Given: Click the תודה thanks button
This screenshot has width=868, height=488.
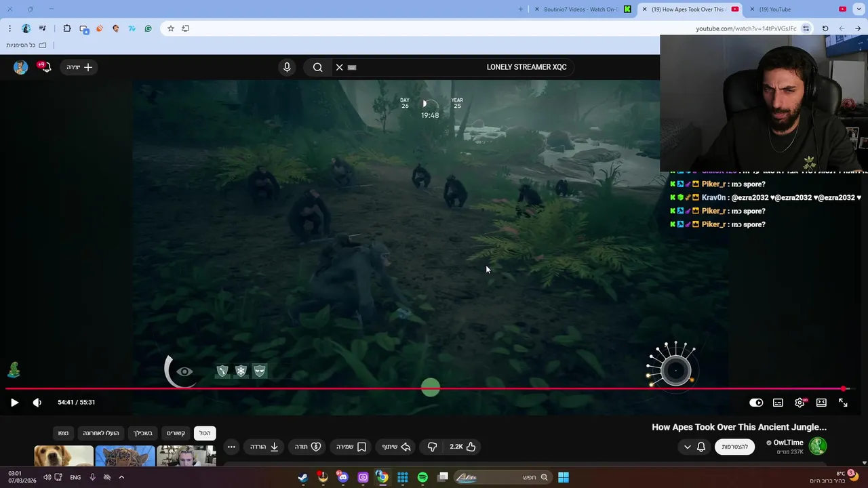Looking at the screenshot, I should [x=307, y=447].
